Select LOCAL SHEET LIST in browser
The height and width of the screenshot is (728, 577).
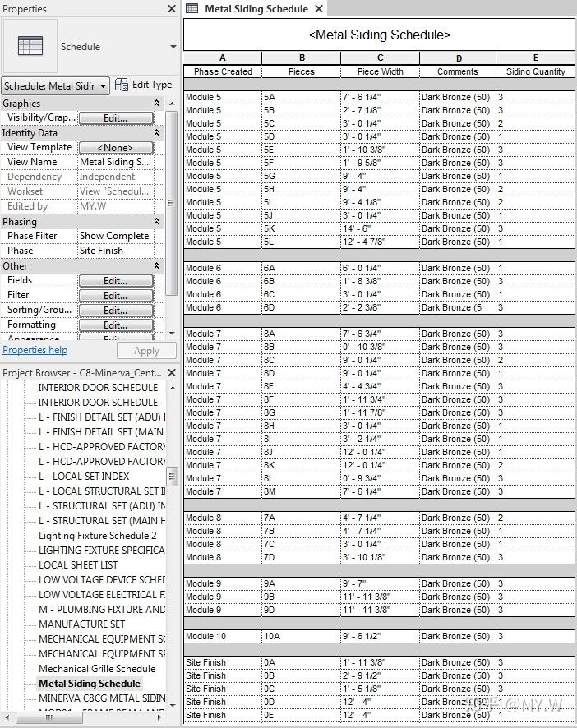click(x=78, y=565)
